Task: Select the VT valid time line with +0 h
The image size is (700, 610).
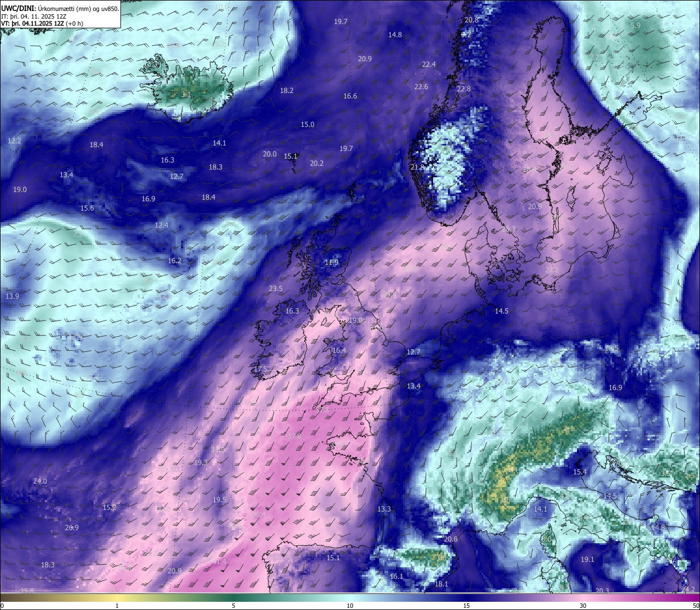Action: [x=42, y=24]
